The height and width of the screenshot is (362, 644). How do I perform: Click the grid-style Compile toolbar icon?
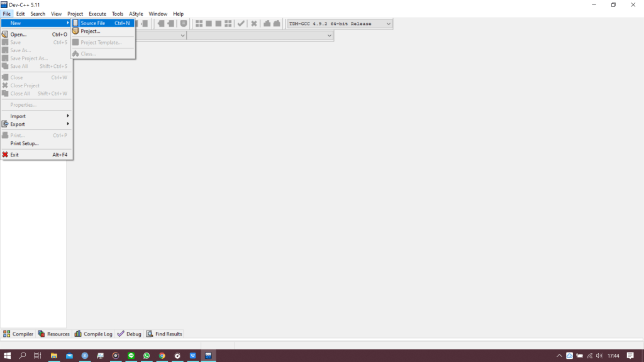tap(199, 24)
